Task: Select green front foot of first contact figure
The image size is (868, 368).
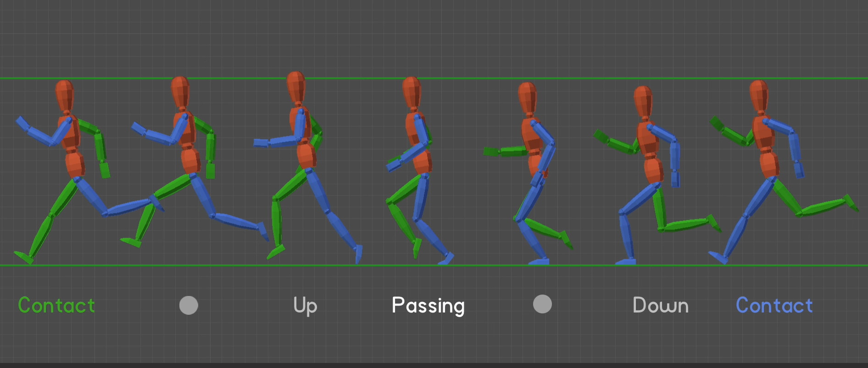Action: pos(23,257)
